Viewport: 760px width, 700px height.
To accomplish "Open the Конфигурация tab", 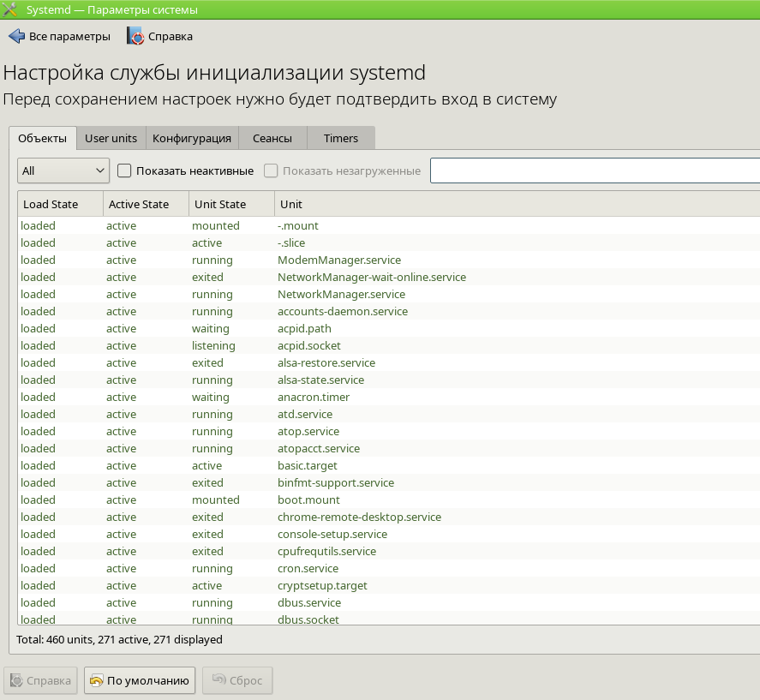I will [192, 138].
